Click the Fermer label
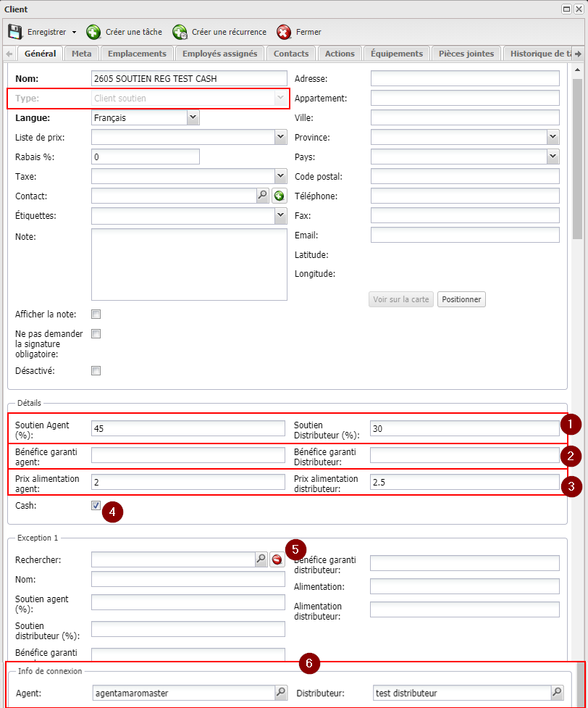 pos(308,32)
